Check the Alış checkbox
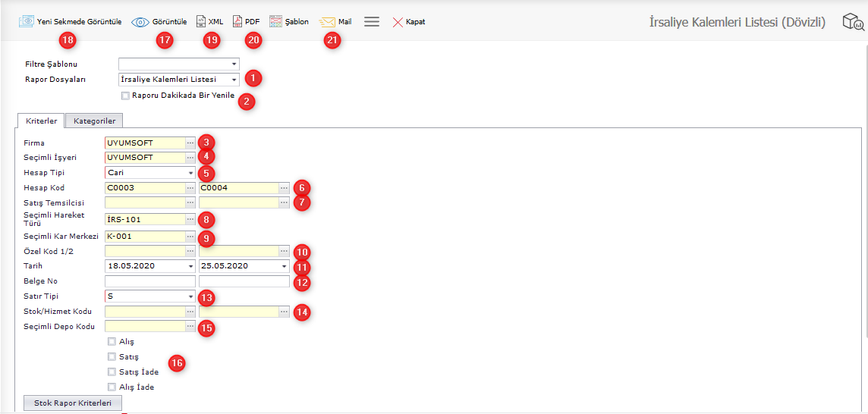The image size is (868, 414). (x=112, y=342)
